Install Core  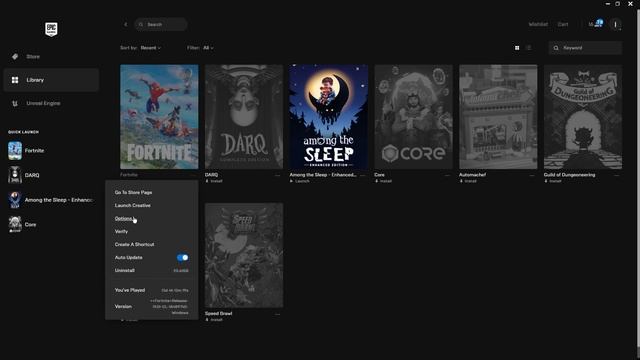(x=383, y=181)
